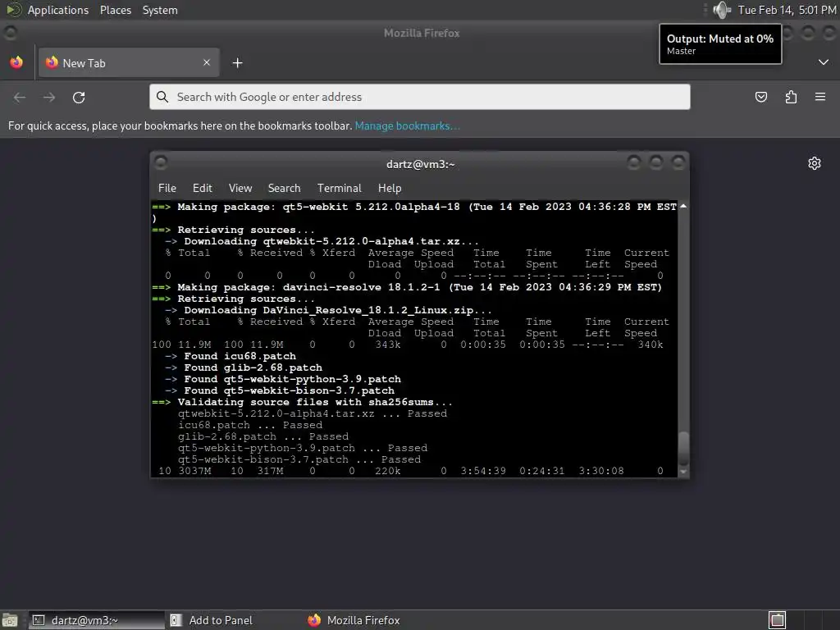Select the New Tab tab
840x630 pixels.
[129, 62]
